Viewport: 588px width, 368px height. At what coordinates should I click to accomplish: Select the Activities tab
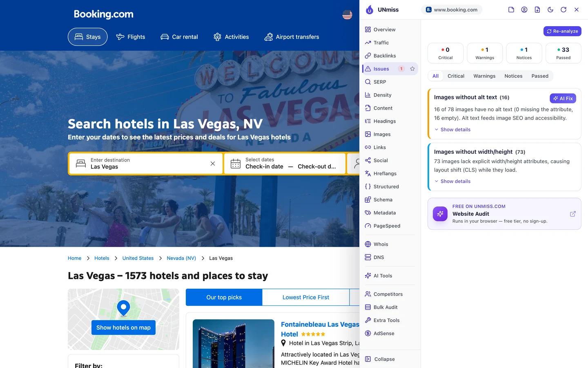(231, 37)
